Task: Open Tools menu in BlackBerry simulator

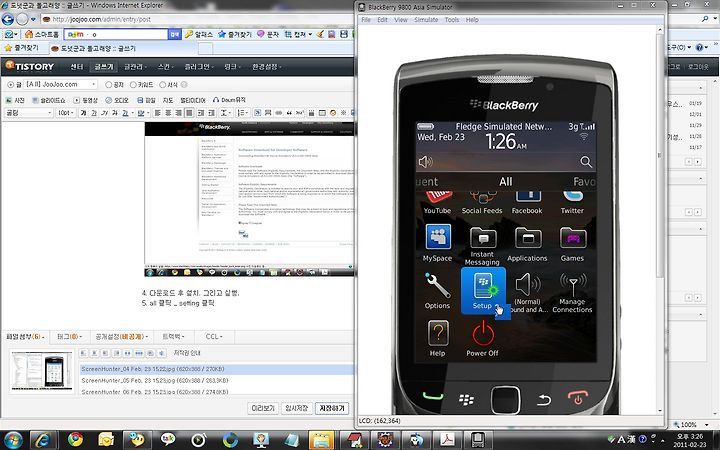Action: [x=452, y=20]
